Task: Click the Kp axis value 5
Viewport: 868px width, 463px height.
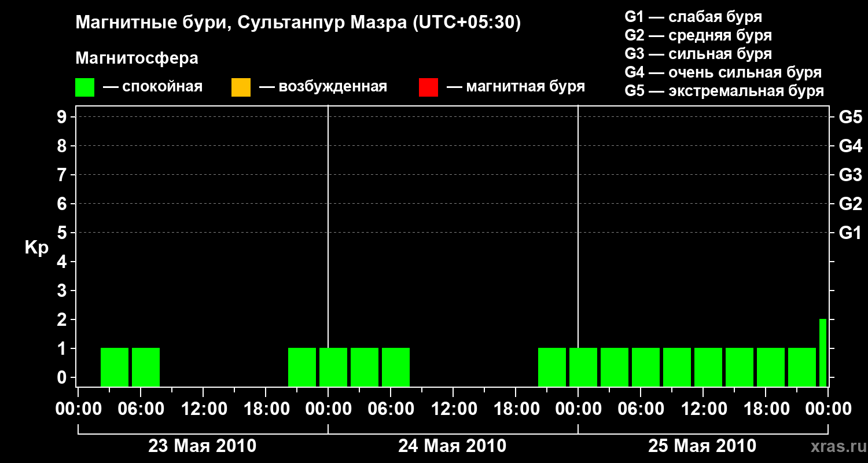Action: 63,233
